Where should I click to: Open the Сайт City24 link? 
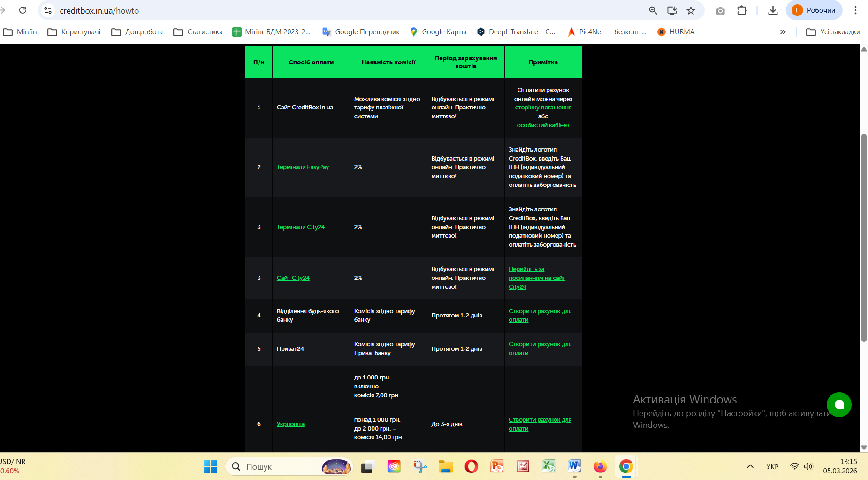tap(293, 278)
